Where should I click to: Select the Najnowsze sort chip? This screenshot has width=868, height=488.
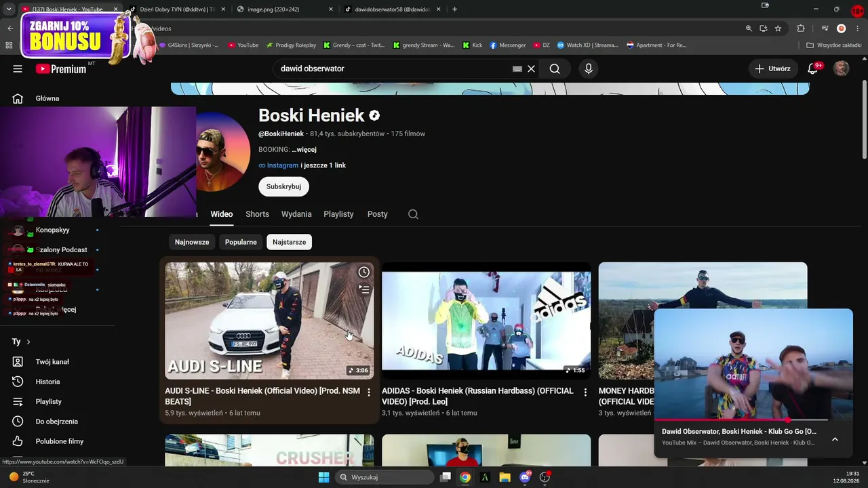(192, 242)
